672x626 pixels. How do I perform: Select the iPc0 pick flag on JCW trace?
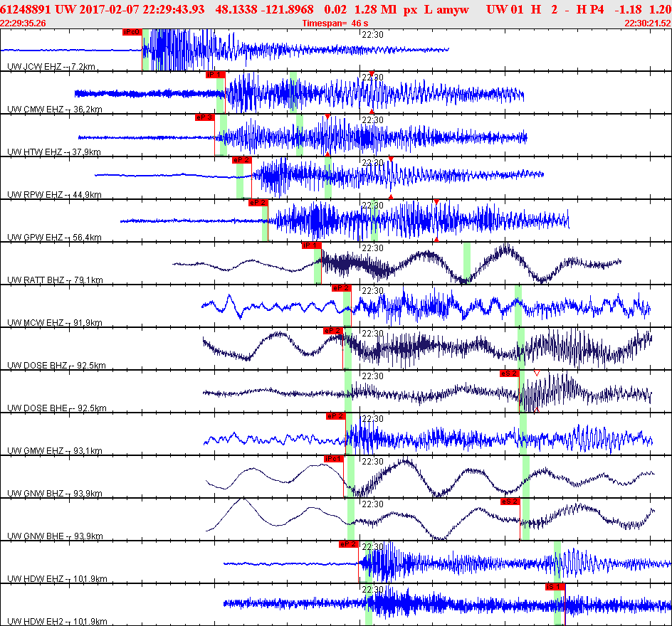pos(132,32)
